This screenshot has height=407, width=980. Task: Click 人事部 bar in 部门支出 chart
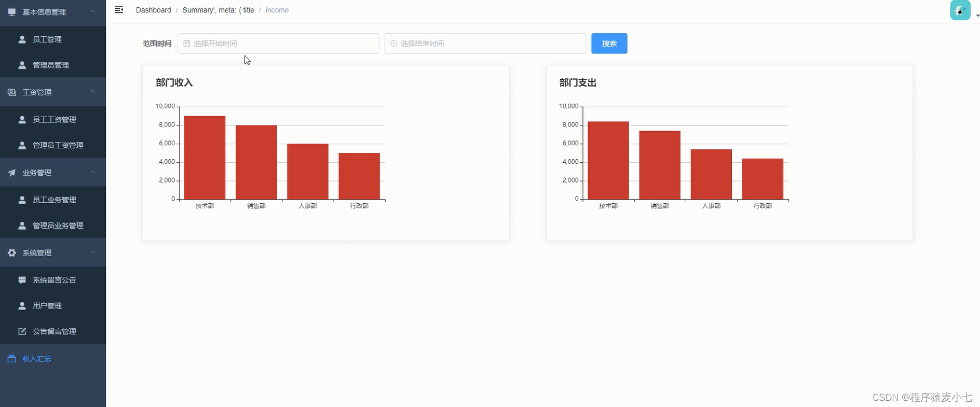point(711,174)
